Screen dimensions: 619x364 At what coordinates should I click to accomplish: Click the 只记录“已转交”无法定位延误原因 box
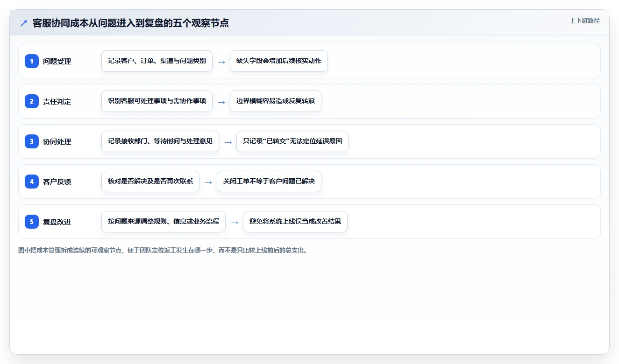click(292, 141)
